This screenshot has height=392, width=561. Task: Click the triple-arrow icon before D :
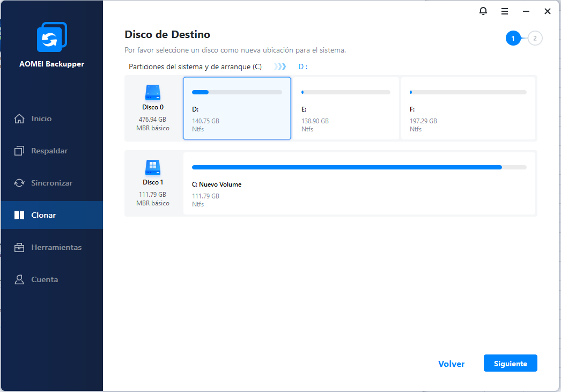point(280,66)
